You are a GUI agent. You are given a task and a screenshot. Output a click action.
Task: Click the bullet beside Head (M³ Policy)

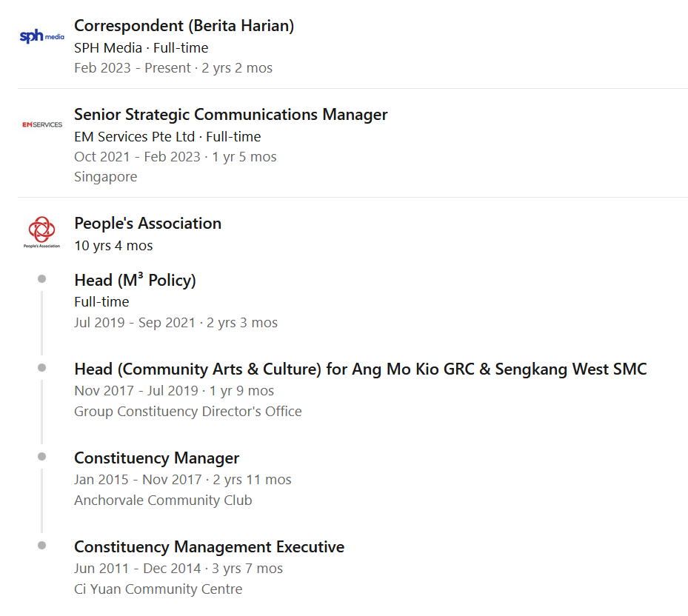pos(41,279)
